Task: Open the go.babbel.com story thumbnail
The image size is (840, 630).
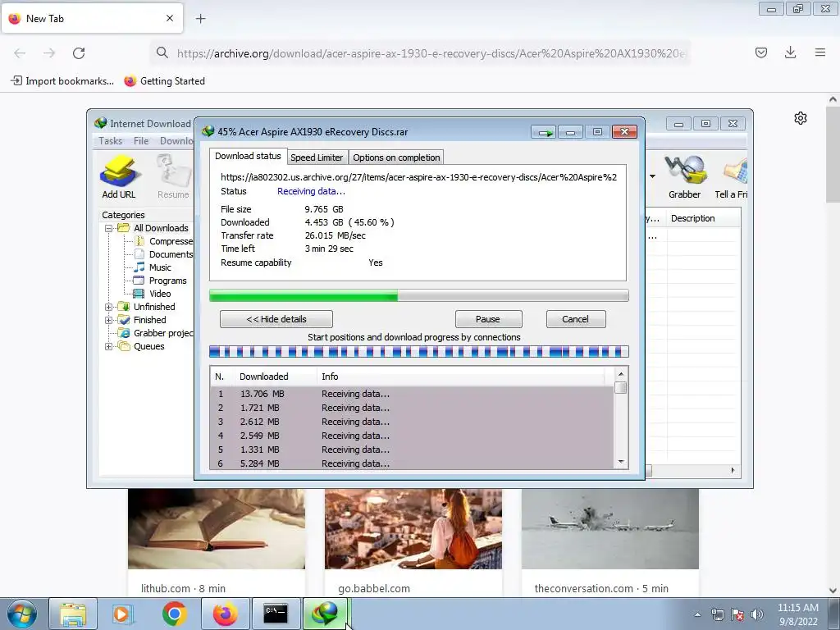Action: 413,529
